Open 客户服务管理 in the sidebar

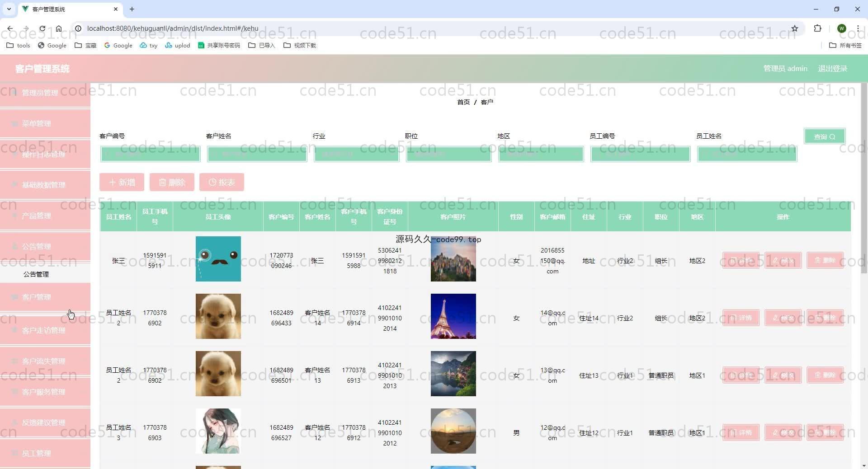(x=45, y=392)
